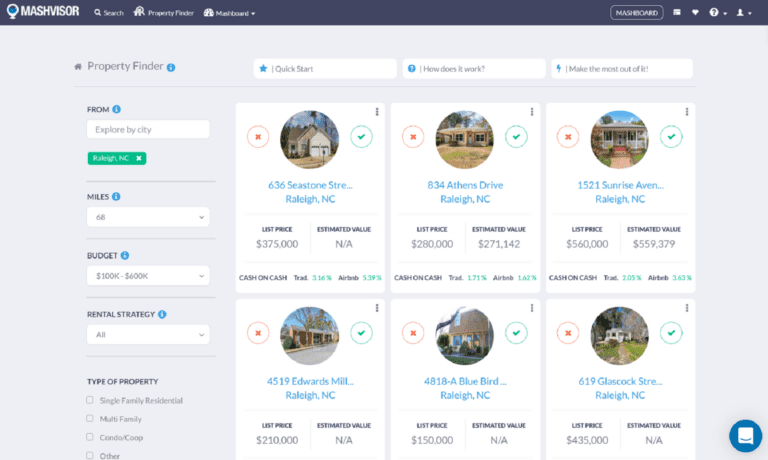Expand the Budget range dropdown
Screen dimensions: 768x460
[147, 275]
